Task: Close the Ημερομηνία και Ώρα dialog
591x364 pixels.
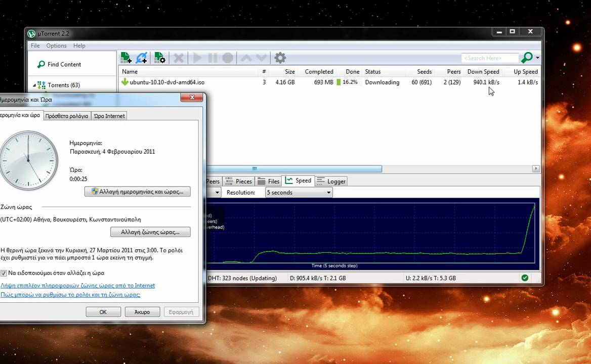Action: coord(192,98)
